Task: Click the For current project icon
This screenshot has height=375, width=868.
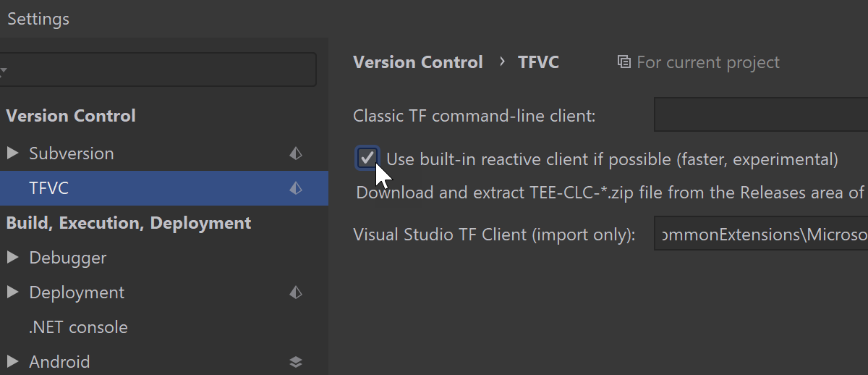Action: point(624,62)
